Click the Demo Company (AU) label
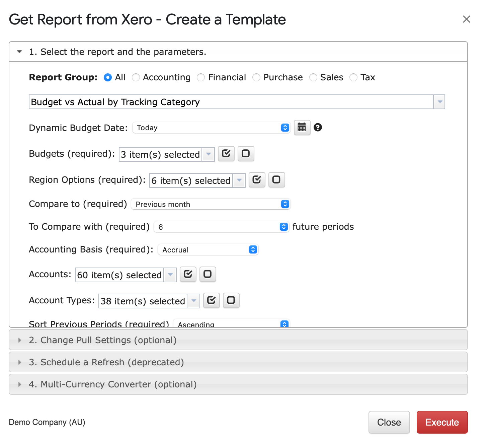 47,422
